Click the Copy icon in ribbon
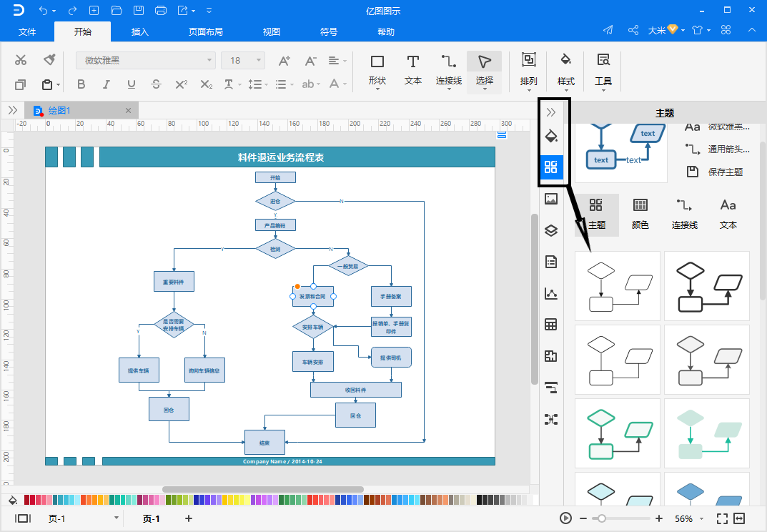Viewport: 767px width, 532px height. coord(20,84)
